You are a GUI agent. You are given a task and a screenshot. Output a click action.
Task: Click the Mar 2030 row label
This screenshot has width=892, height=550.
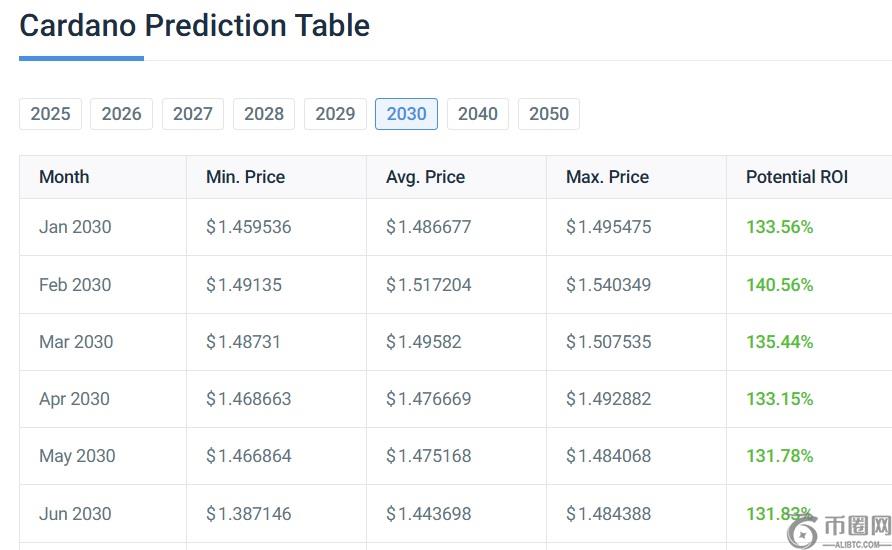[x=76, y=342]
